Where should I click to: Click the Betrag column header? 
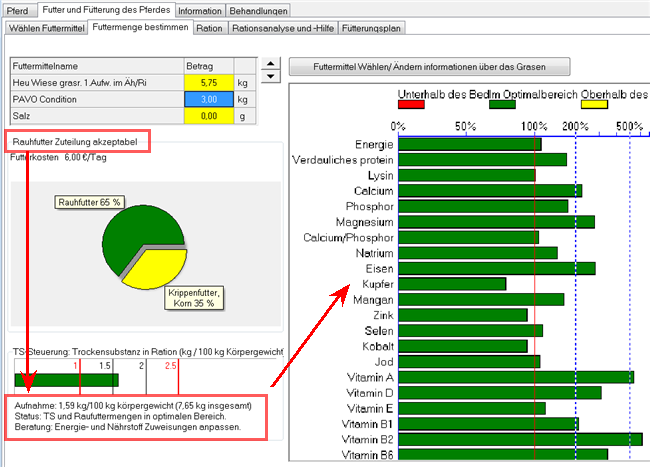point(209,66)
